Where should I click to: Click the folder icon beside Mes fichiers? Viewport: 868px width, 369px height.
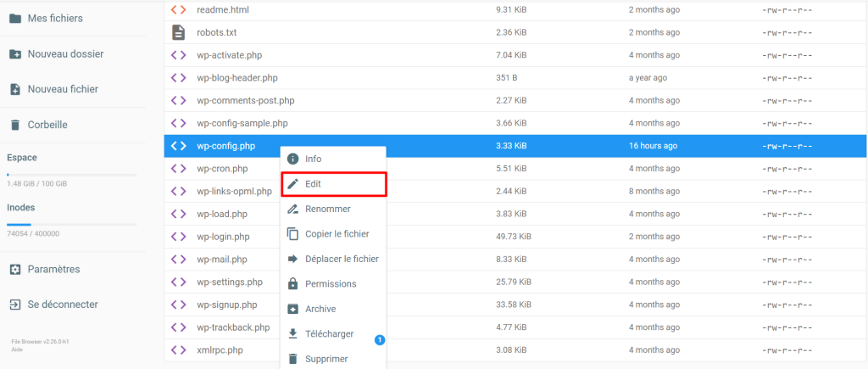(x=15, y=19)
